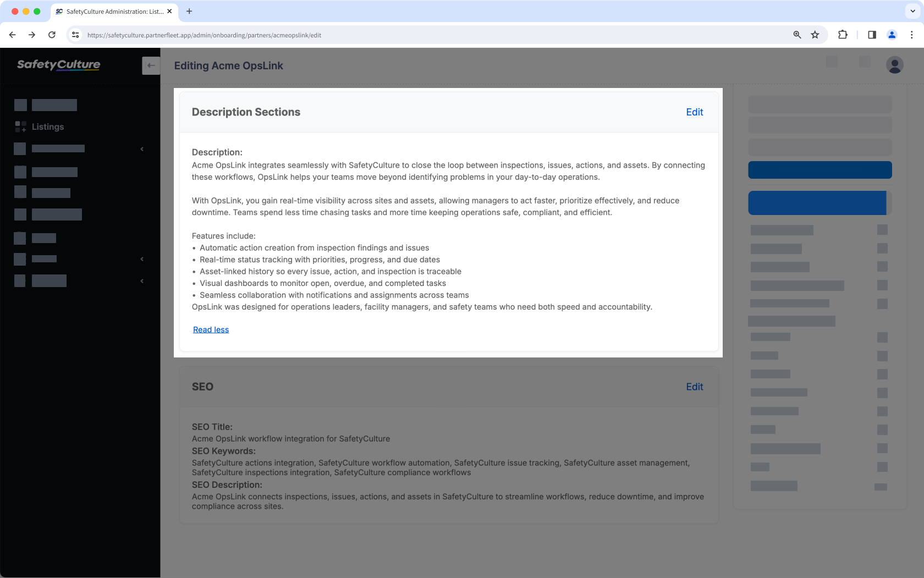Click the Description Sections heading
This screenshot has width=924, height=578.
[246, 112]
